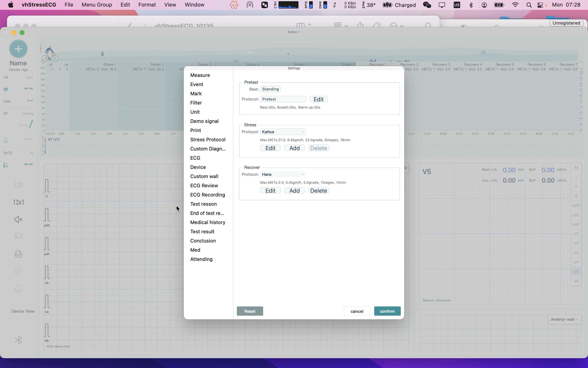
Task: Click the Stress 1 stage label
Action: (110, 64)
